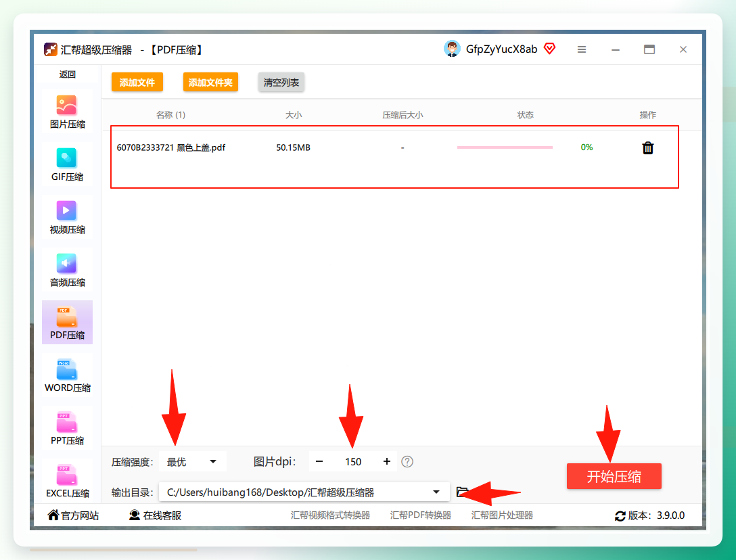Click the browse output folder icon
Screen dimensions: 736x560
[462, 492]
